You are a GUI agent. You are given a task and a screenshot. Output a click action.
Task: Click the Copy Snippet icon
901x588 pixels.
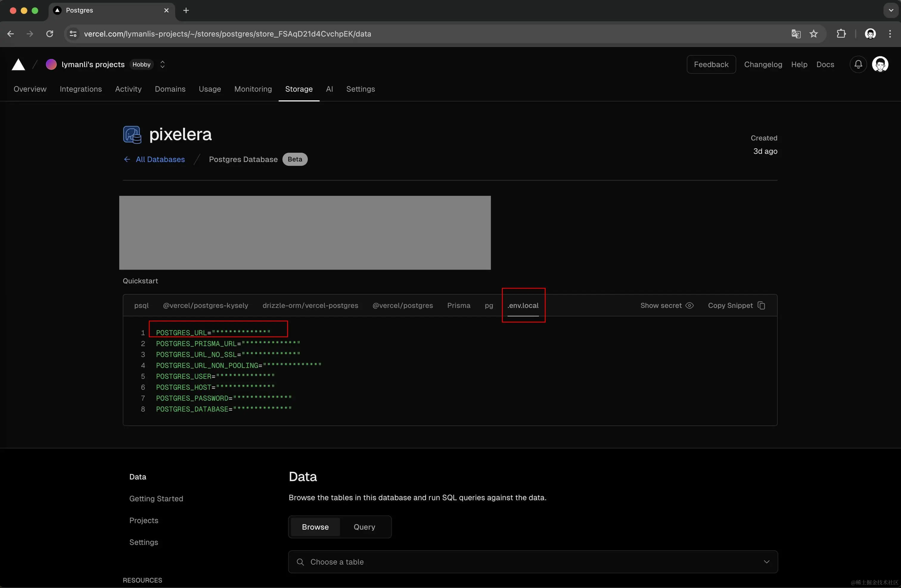(761, 305)
